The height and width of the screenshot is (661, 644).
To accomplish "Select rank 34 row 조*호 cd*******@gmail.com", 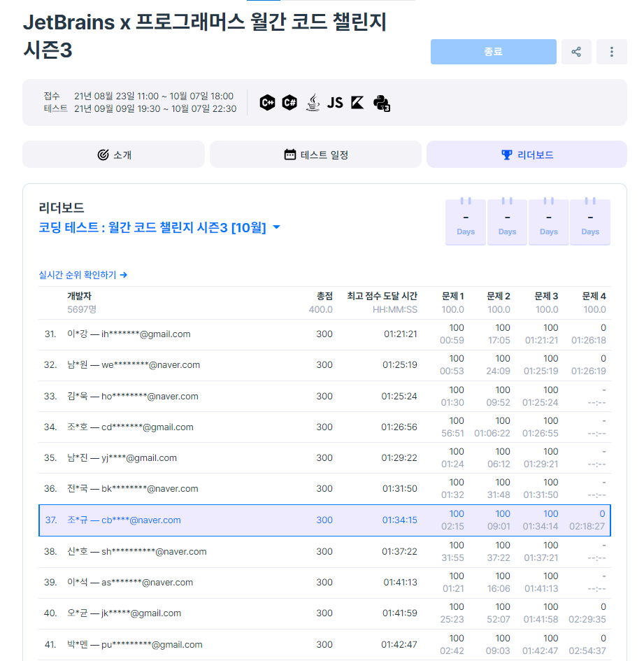I will [x=324, y=427].
